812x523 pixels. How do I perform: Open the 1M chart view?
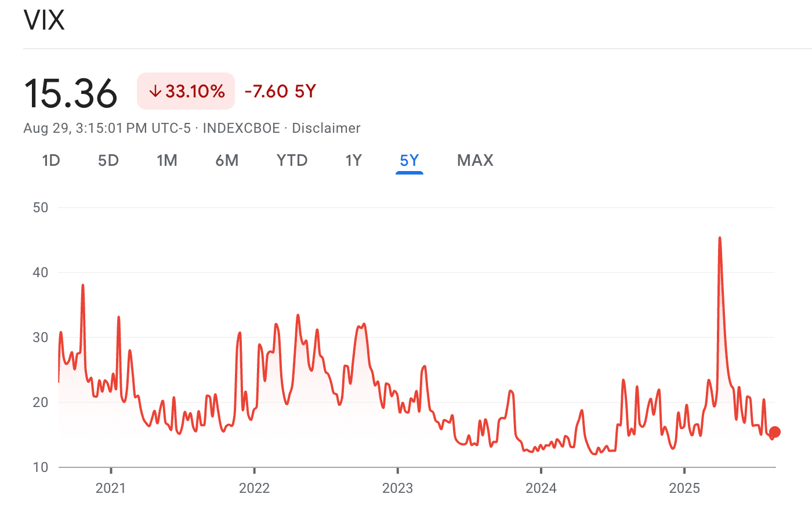[167, 161]
